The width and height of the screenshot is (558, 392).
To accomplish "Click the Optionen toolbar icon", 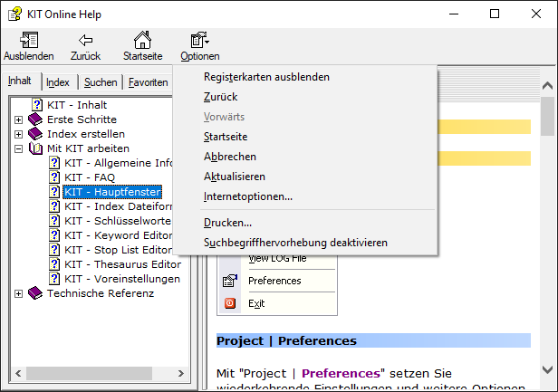I will pos(198,41).
